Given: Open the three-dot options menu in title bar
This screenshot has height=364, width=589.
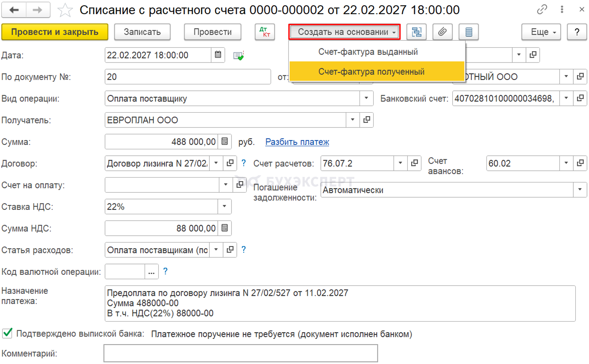Looking at the screenshot, I should click(x=562, y=9).
